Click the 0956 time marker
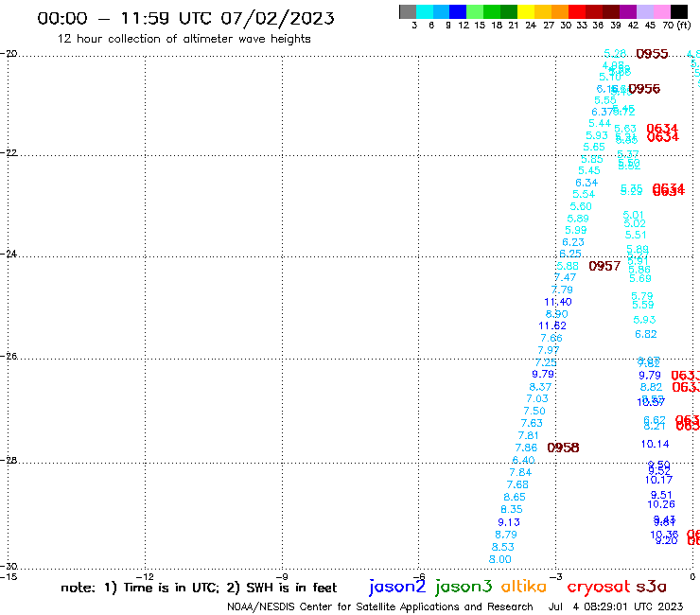700x615 pixels. [x=644, y=89]
